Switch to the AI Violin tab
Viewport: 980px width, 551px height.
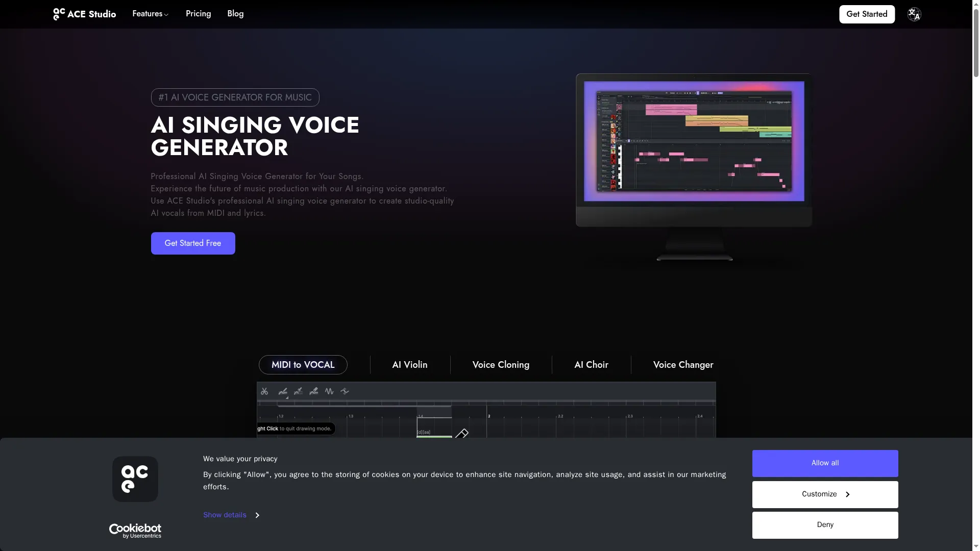click(x=409, y=365)
